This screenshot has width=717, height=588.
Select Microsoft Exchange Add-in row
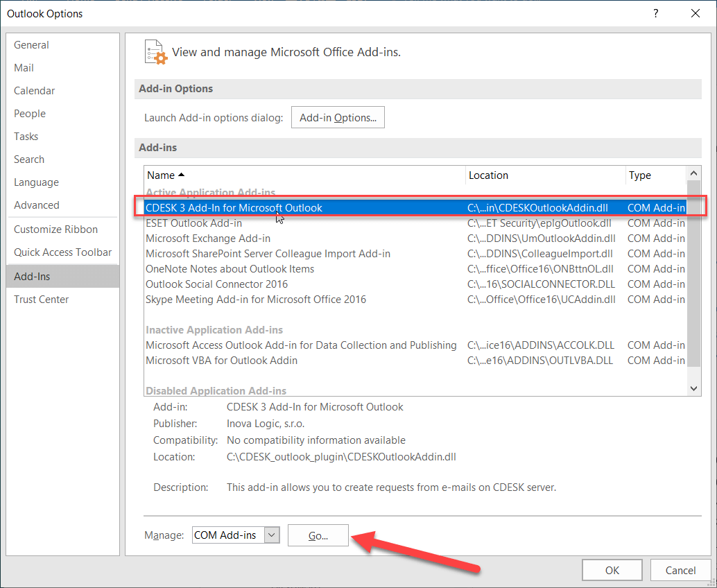(415, 239)
